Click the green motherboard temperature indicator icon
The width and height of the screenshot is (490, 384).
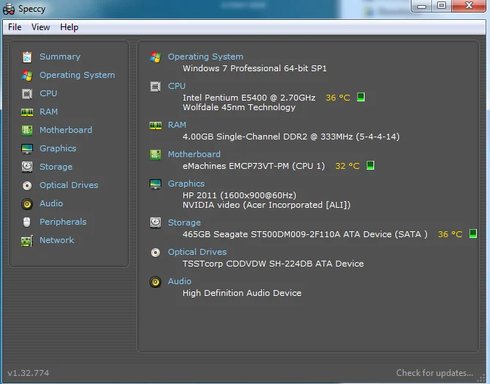pyautogui.click(x=370, y=165)
